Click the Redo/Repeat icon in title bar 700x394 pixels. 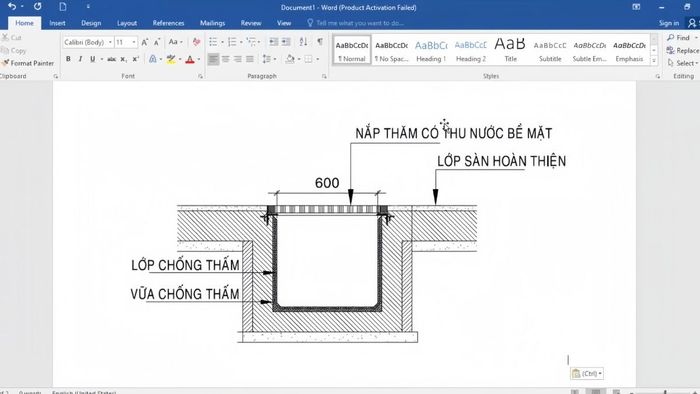tap(38, 7)
